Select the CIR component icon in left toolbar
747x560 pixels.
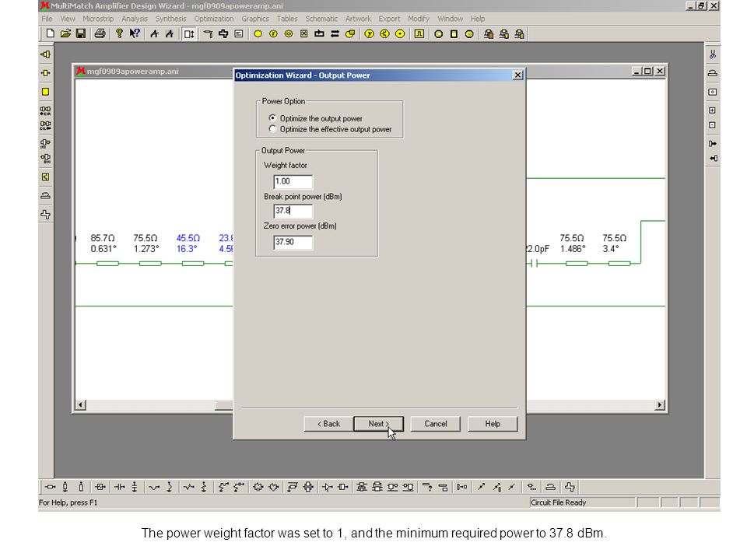click(46, 111)
